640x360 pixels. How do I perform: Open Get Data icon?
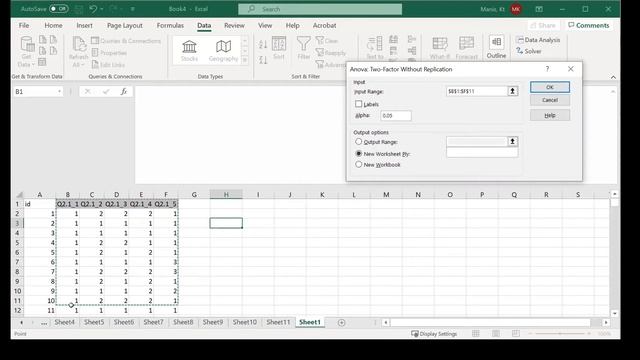27,44
